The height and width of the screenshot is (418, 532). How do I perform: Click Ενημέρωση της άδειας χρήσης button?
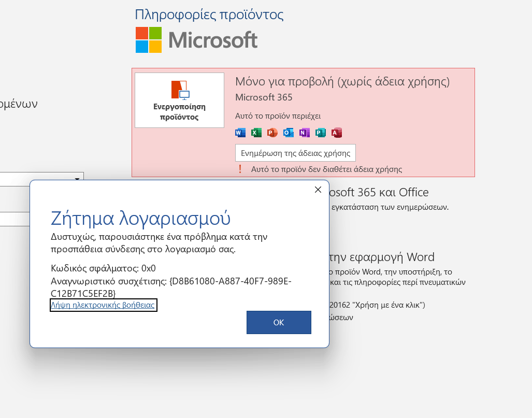point(295,153)
